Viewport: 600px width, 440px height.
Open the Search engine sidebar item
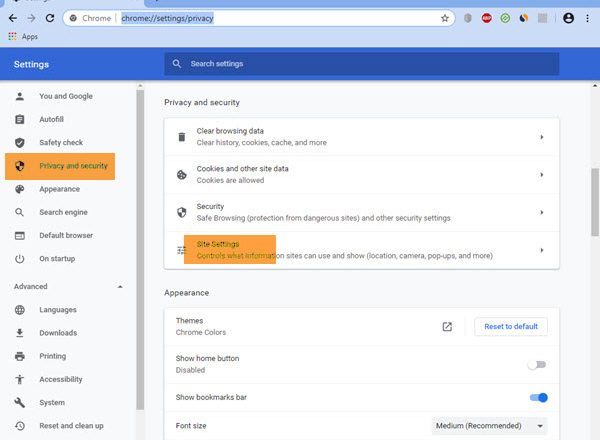(x=63, y=212)
